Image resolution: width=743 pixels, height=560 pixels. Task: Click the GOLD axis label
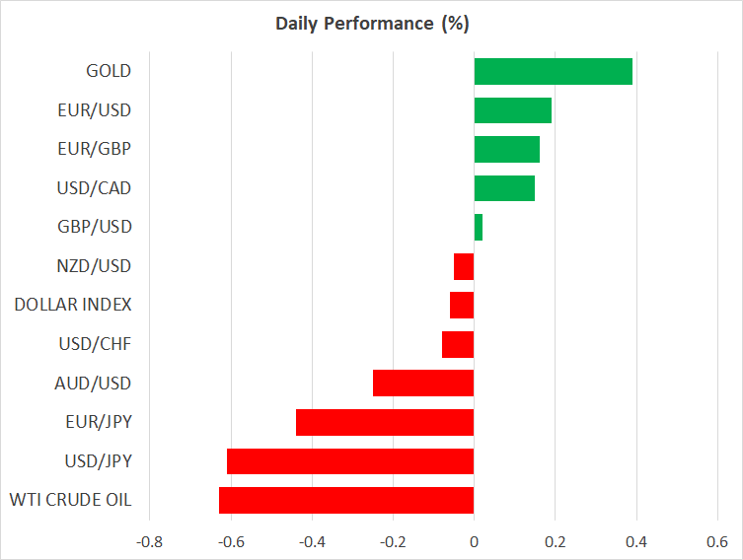pyautogui.click(x=109, y=71)
